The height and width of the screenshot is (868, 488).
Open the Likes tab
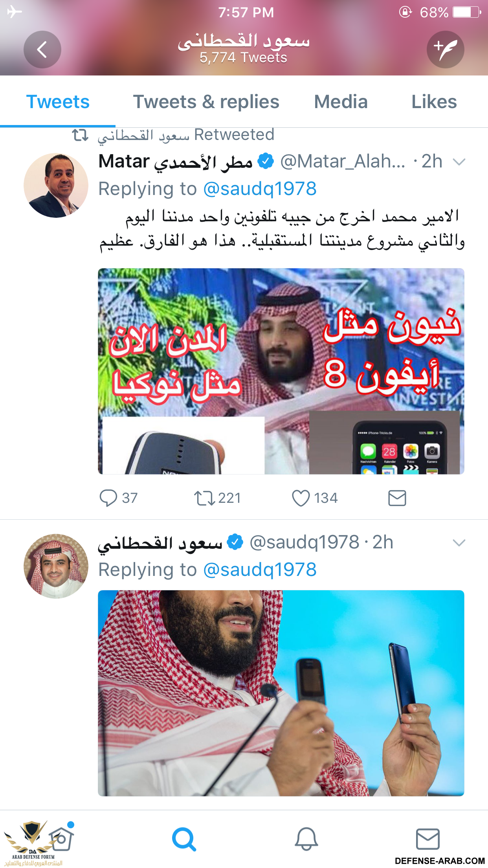(x=434, y=102)
